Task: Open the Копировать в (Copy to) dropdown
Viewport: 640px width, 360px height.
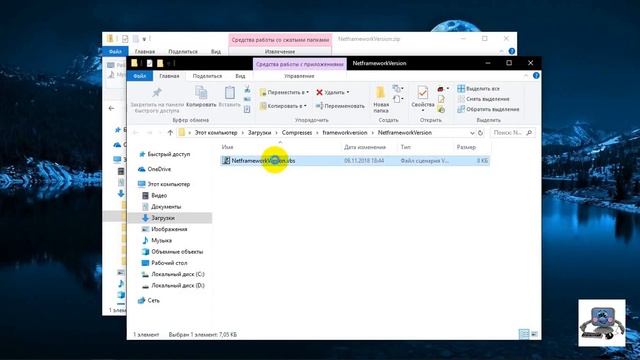Action: tap(283, 106)
